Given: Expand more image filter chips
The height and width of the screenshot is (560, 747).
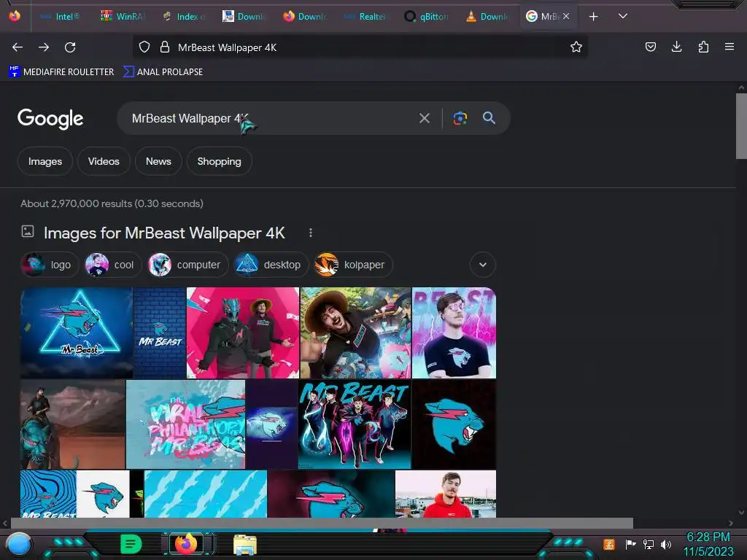Looking at the screenshot, I should (483, 265).
